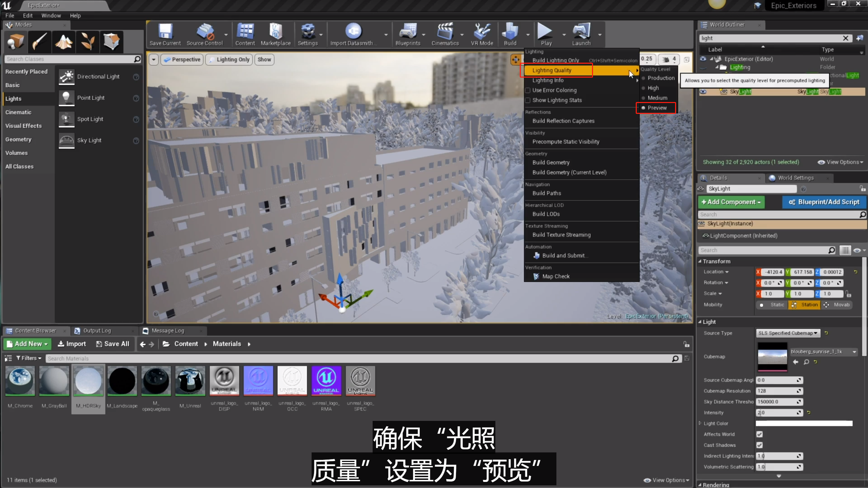
Task: Toggle the Cast Shadows checkbox
Action: (x=759, y=445)
